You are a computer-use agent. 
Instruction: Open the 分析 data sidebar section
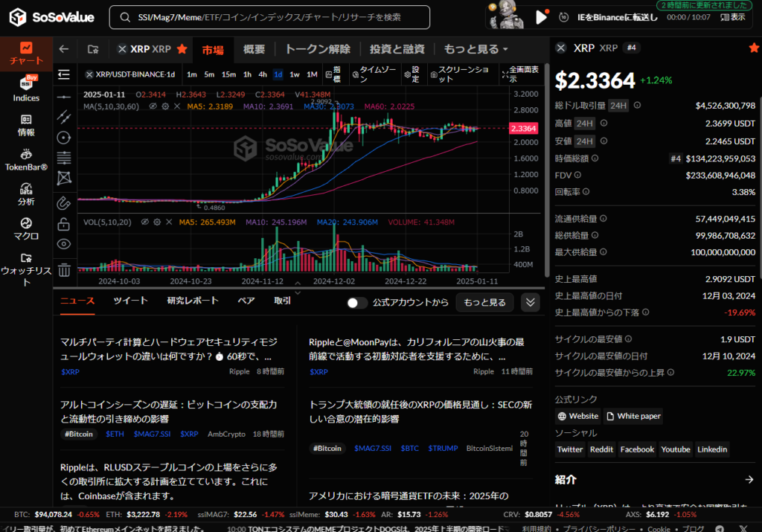(26, 194)
